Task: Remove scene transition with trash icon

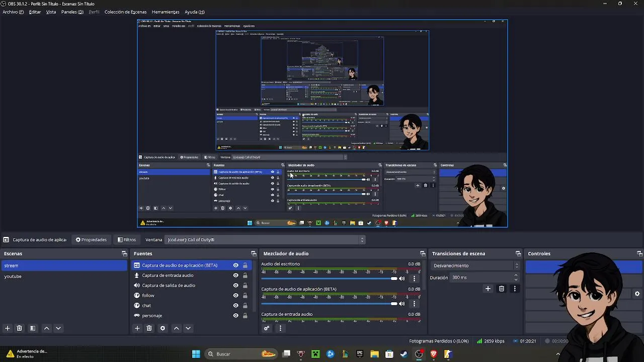Action: click(x=501, y=289)
